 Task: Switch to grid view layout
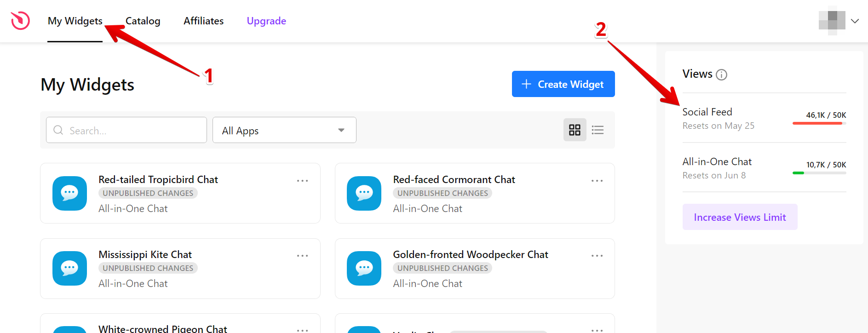click(x=575, y=130)
